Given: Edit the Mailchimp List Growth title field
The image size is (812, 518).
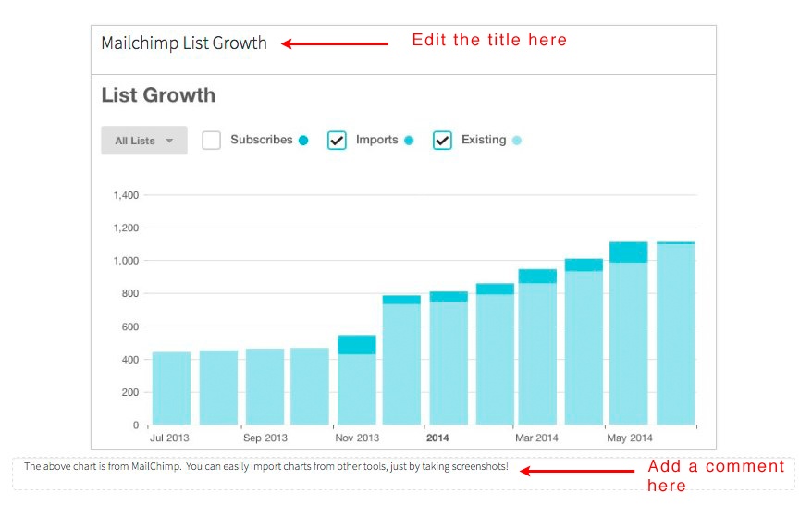Looking at the screenshot, I should [184, 43].
